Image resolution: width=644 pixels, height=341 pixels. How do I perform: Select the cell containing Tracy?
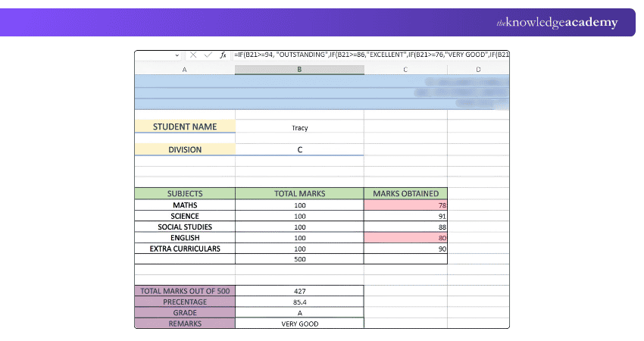(300, 127)
